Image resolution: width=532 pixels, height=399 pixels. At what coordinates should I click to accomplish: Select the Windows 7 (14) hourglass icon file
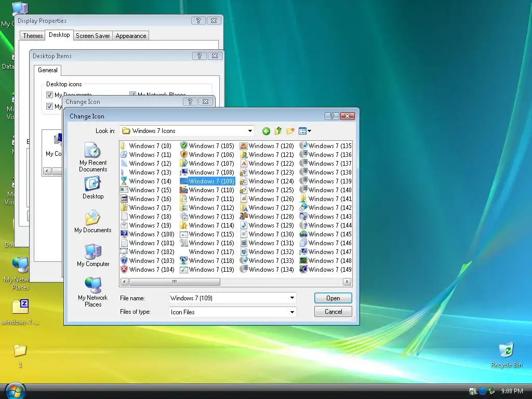coord(146,181)
